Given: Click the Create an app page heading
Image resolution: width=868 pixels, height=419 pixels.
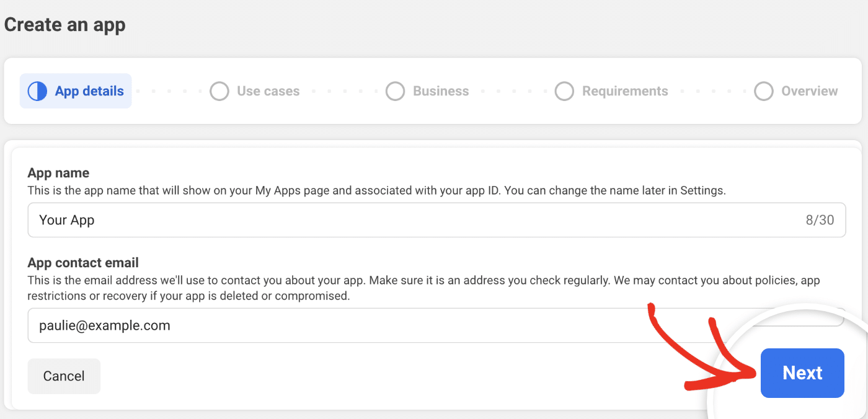Looking at the screenshot, I should pyautogui.click(x=64, y=25).
